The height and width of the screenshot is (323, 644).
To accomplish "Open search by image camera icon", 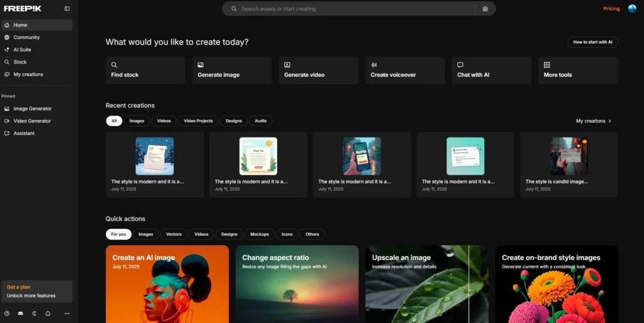I will pos(485,9).
